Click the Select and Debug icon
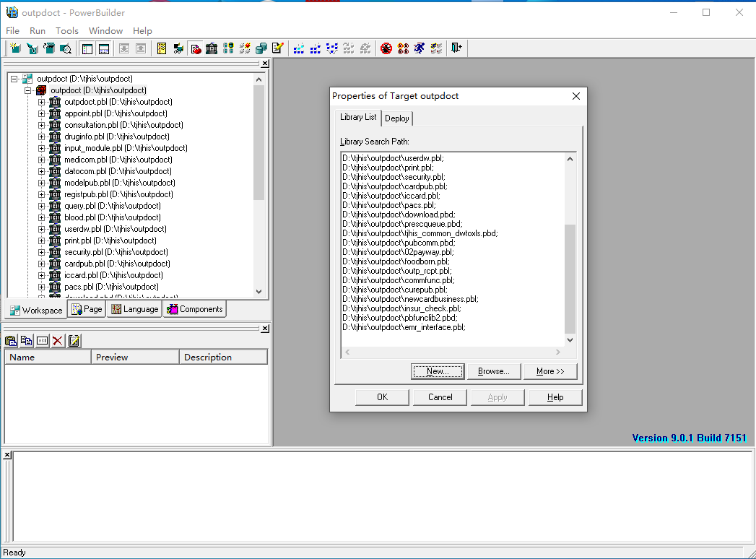This screenshot has height=559, width=756. click(403, 48)
